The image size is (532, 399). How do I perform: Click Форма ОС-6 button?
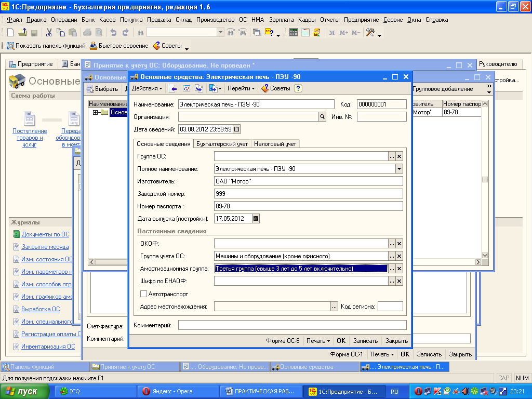pyautogui.click(x=283, y=341)
